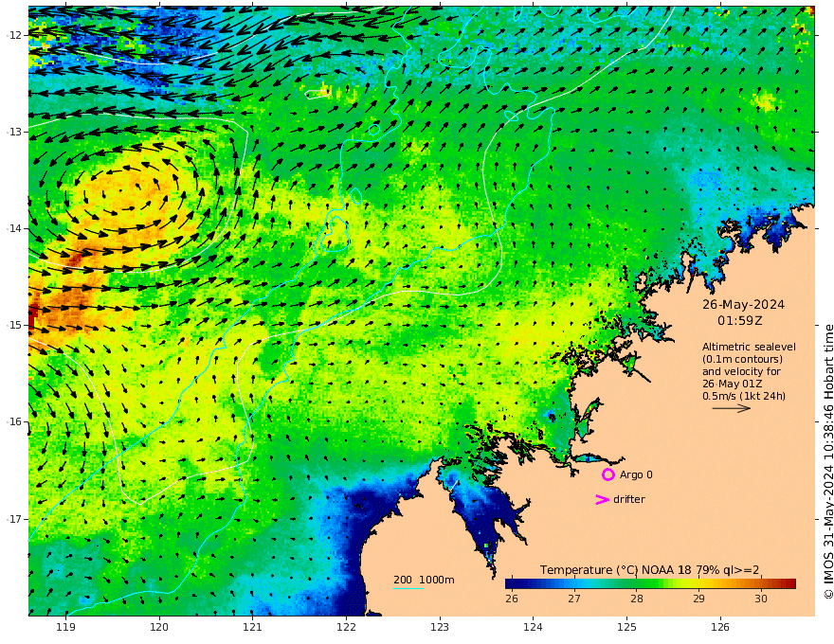834x644 pixels.
Task: Click longitude axis label 120
Action: click(x=159, y=627)
